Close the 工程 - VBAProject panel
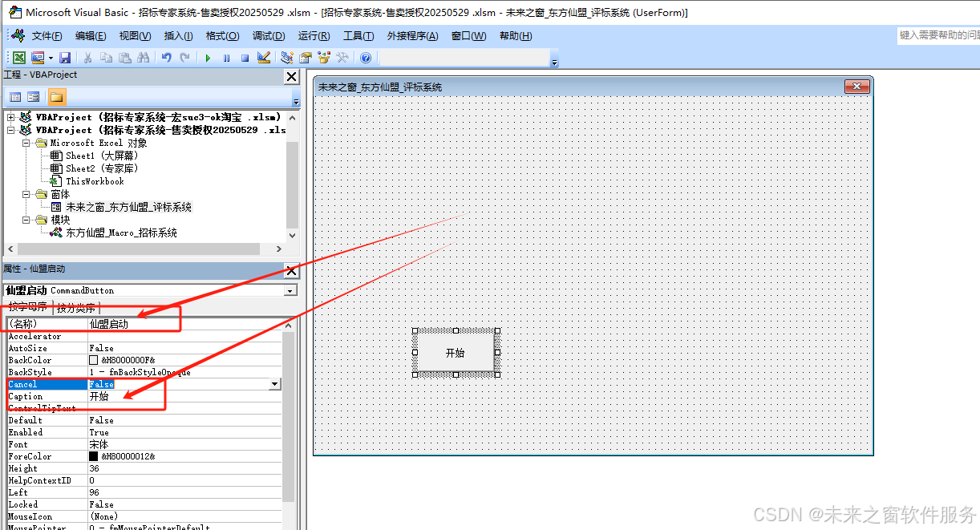The width and height of the screenshot is (980, 530). click(x=292, y=76)
